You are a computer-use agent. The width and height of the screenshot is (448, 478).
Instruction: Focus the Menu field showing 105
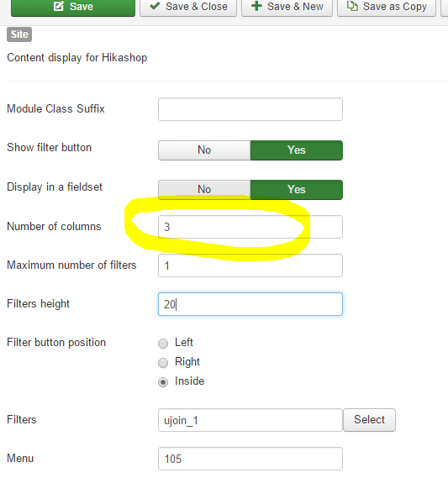pos(250,459)
